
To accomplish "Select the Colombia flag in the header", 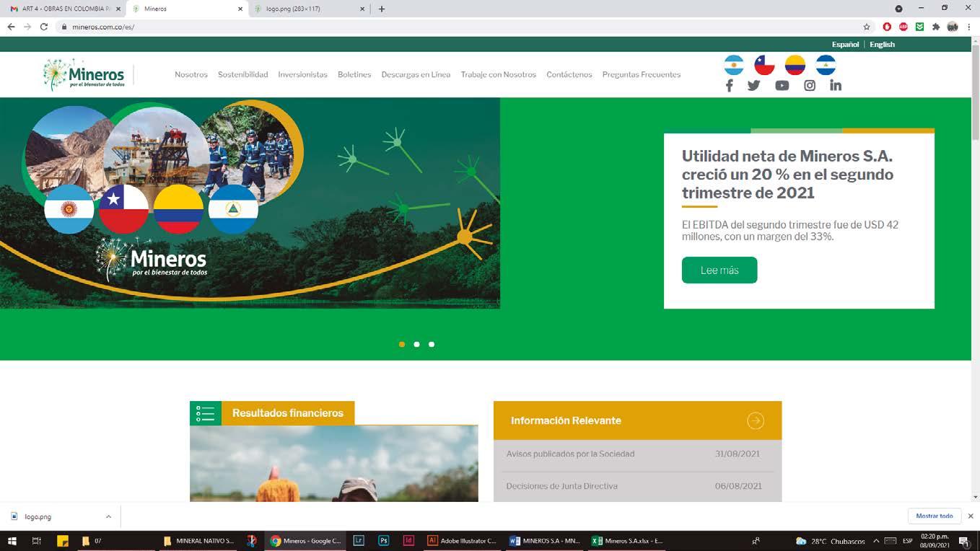I will [795, 66].
